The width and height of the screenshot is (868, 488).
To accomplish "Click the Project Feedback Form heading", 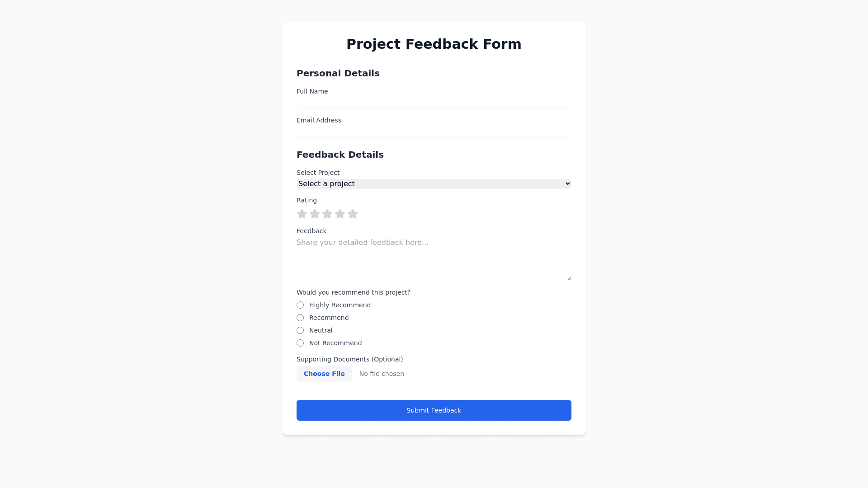I will click(x=434, y=44).
